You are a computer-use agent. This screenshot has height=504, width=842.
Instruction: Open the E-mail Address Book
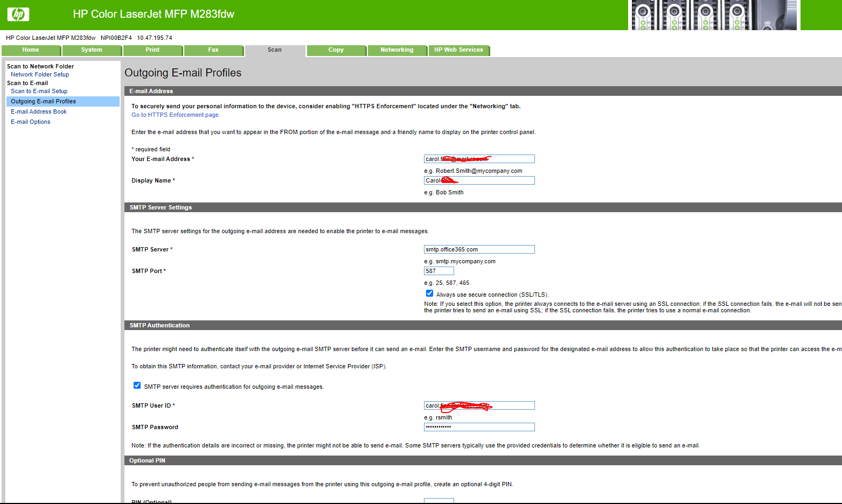pyautogui.click(x=38, y=111)
